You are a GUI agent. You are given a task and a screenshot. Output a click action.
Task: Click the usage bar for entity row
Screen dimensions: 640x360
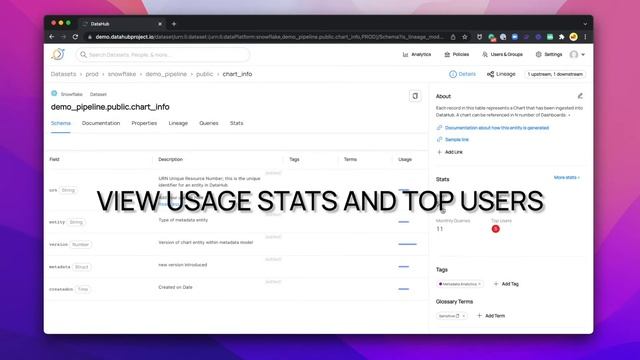(404, 222)
